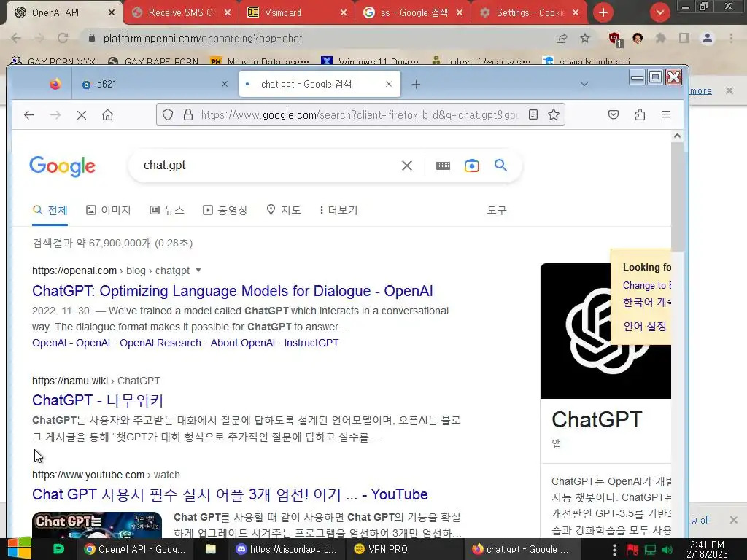Viewport: 747px width, 560px height.
Task: Open Chrome profile avatar icon
Action: 708,38
